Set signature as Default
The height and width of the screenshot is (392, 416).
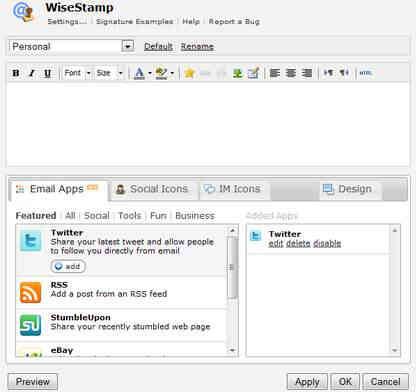pos(158,46)
